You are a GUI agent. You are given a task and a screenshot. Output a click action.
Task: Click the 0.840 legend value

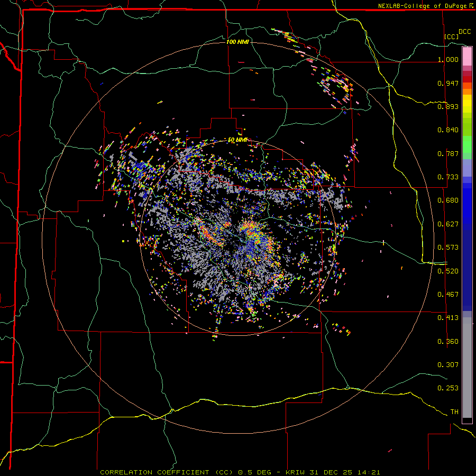(x=448, y=130)
